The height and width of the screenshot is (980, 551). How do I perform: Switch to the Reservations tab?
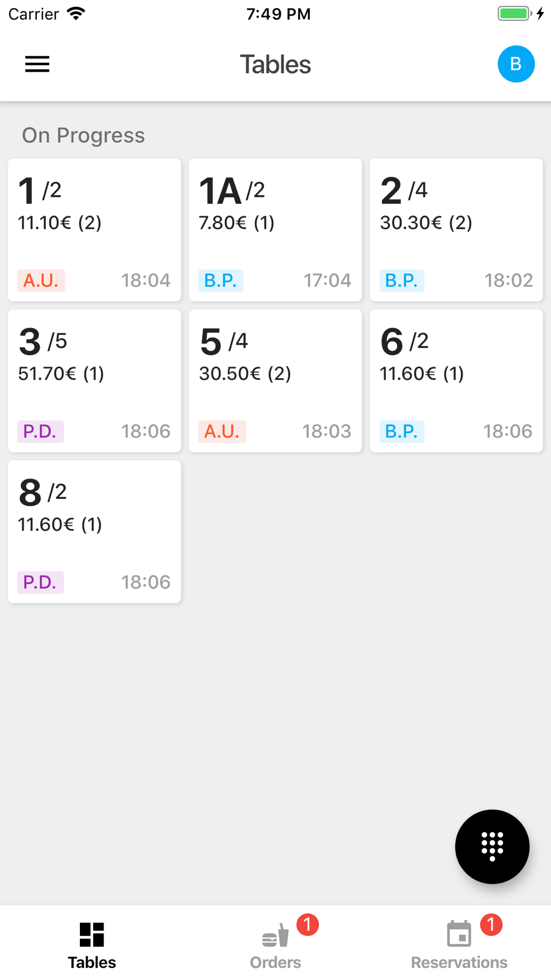(x=459, y=943)
